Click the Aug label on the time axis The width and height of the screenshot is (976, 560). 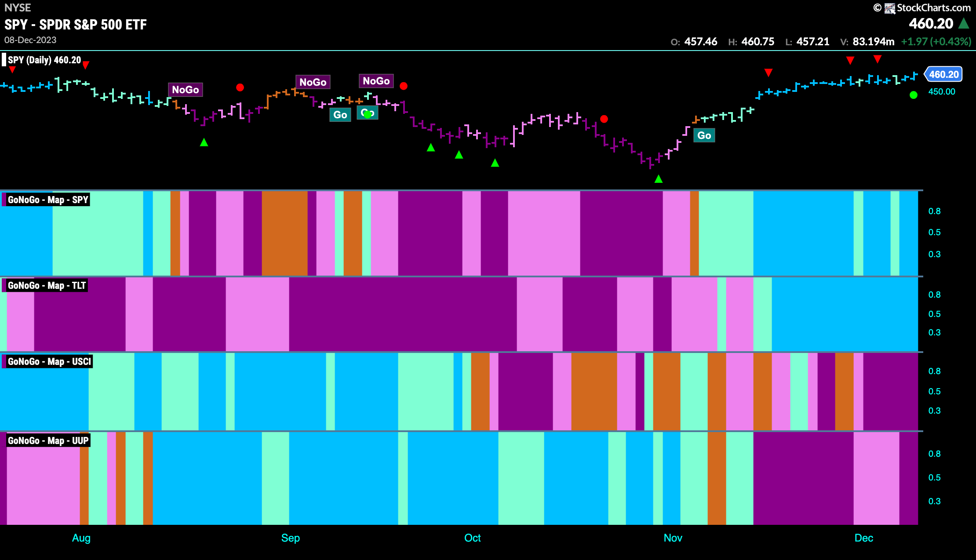coord(81,538)
